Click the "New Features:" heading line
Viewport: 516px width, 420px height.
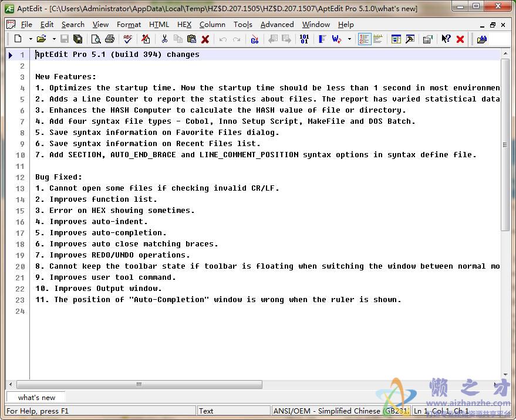pyautogui.click(x=66, y=77)
